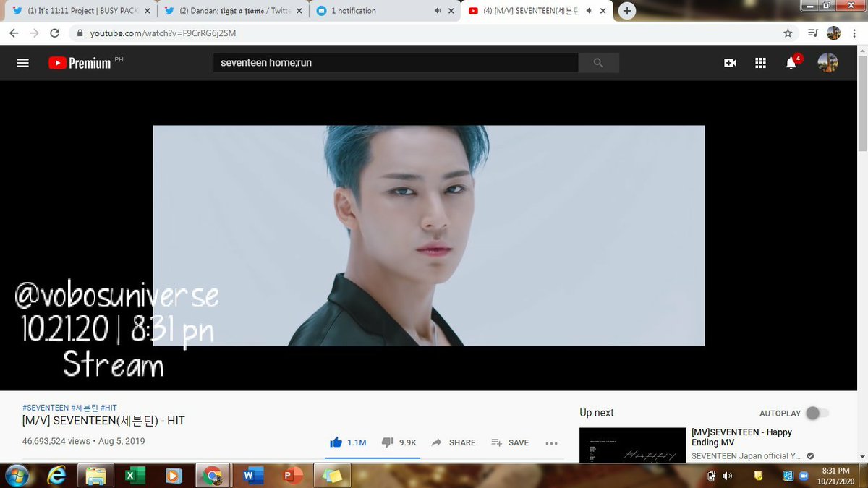Open the power plug tray icon
The image size is (868, 488).
pyautogui.click(x=712, y=476)
